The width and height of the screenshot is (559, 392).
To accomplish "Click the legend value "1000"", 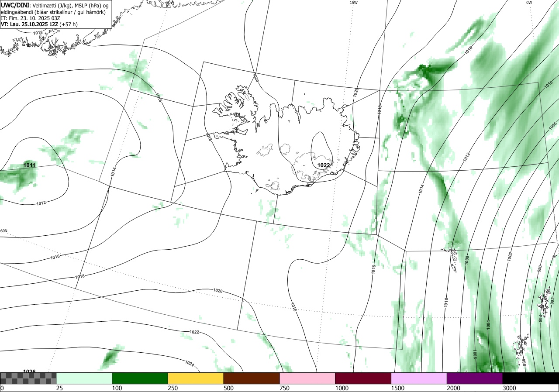I will point(342,388).
